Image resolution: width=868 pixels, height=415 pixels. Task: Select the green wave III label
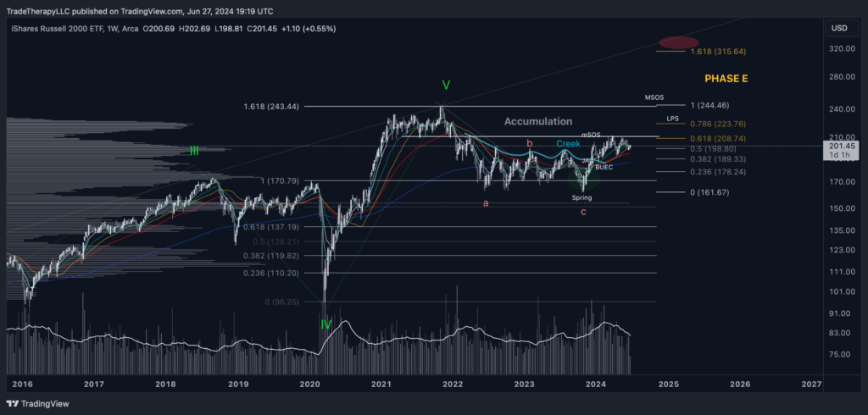coord(194,151)
